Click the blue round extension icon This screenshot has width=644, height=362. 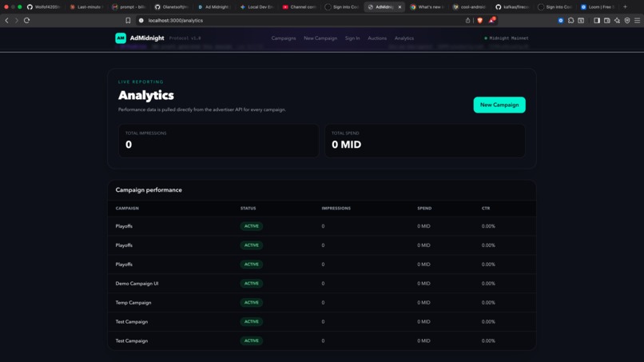point(561,20)
